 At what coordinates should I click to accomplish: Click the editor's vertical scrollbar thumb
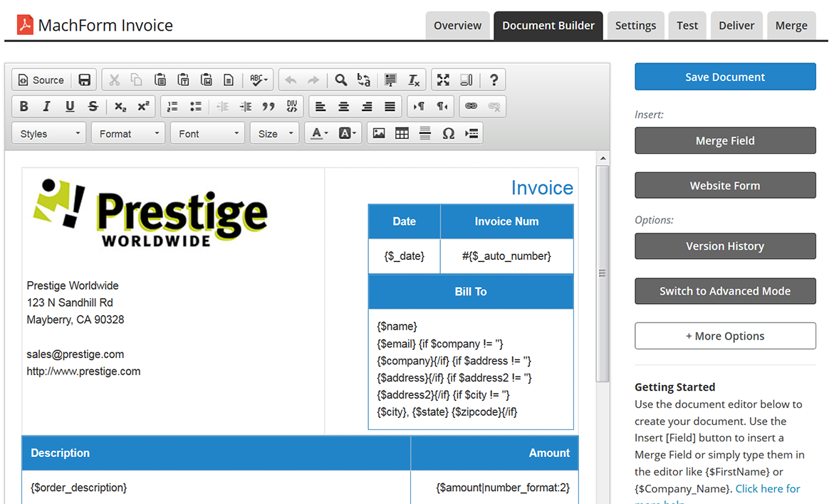point(603,273)
